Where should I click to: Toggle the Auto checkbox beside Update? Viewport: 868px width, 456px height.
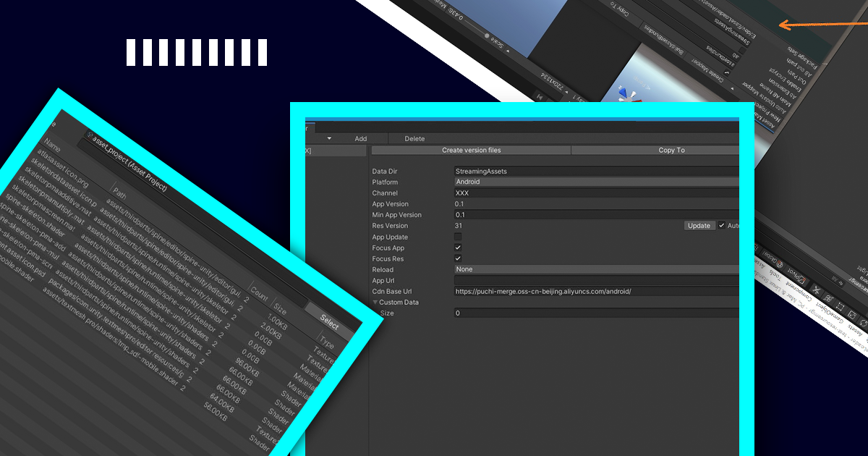(721, 225)
